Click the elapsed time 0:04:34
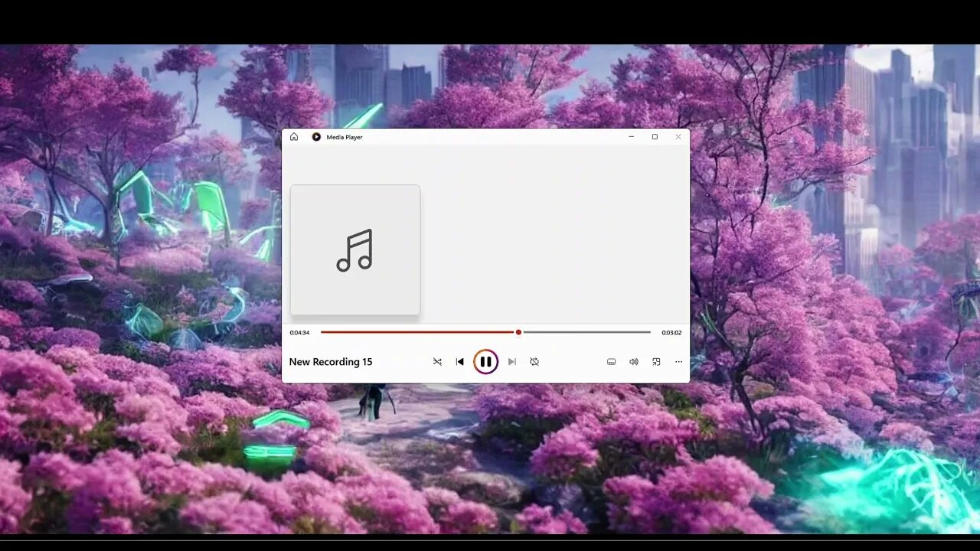The height and width of the screenshot is (551, 980). (299, 333)
